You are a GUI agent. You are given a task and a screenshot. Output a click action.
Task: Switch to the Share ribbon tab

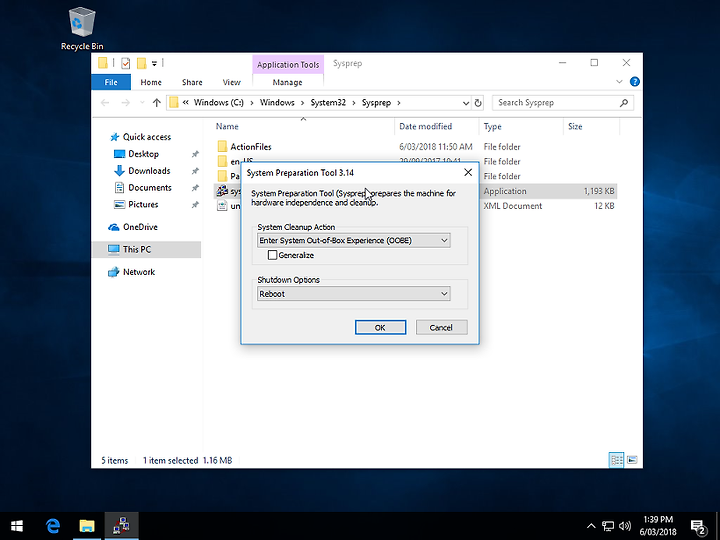point(192,82)
